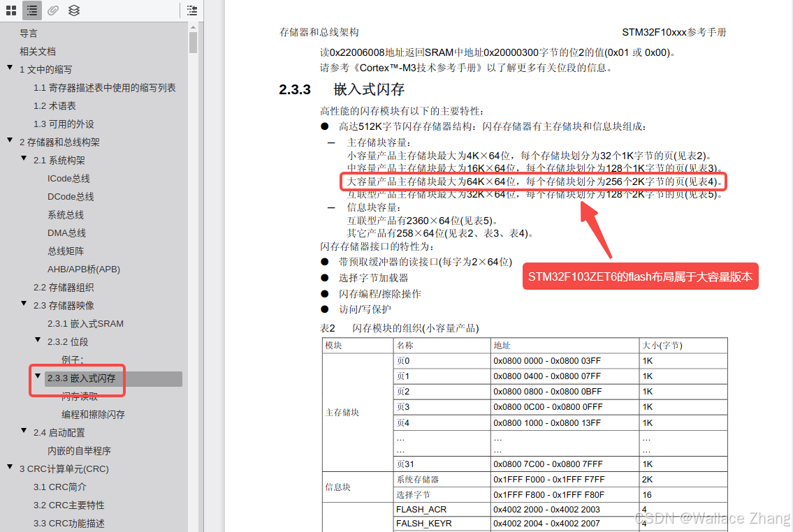Screen dimensions: 793x532
Task: Open the '内嵌的自举程序' bookmark
Action: tap(79, 450)
